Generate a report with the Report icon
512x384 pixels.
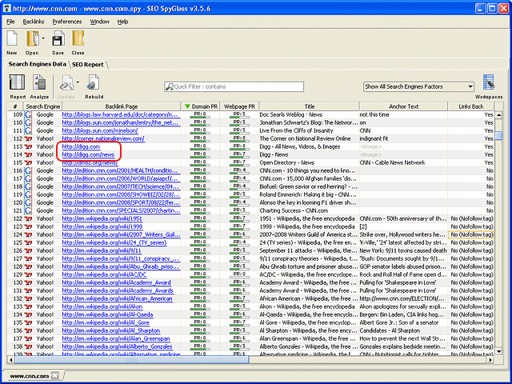[x=17, y=82]
